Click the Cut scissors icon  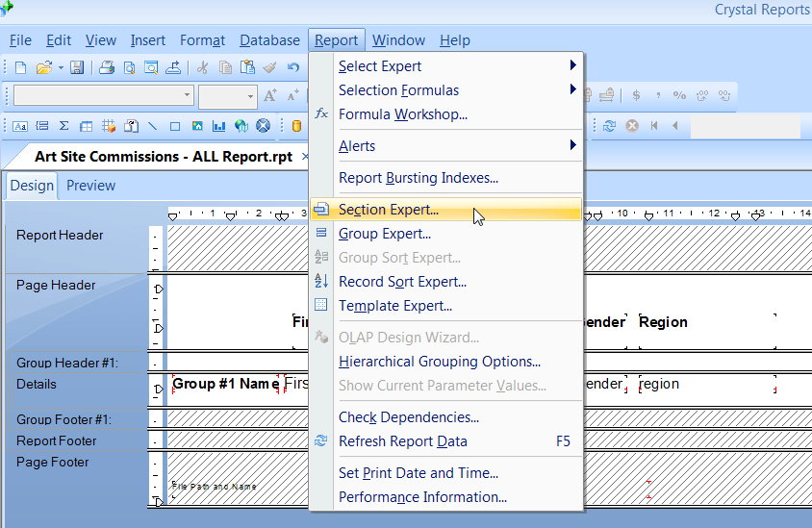pyautogui.click(x=202, y=67)
